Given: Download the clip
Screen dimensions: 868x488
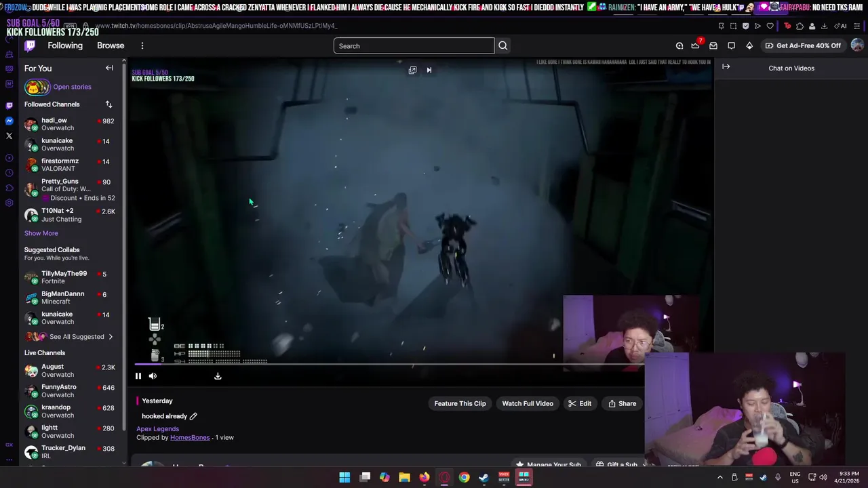Looking at the screenshot, I should (x=218, y=376).
